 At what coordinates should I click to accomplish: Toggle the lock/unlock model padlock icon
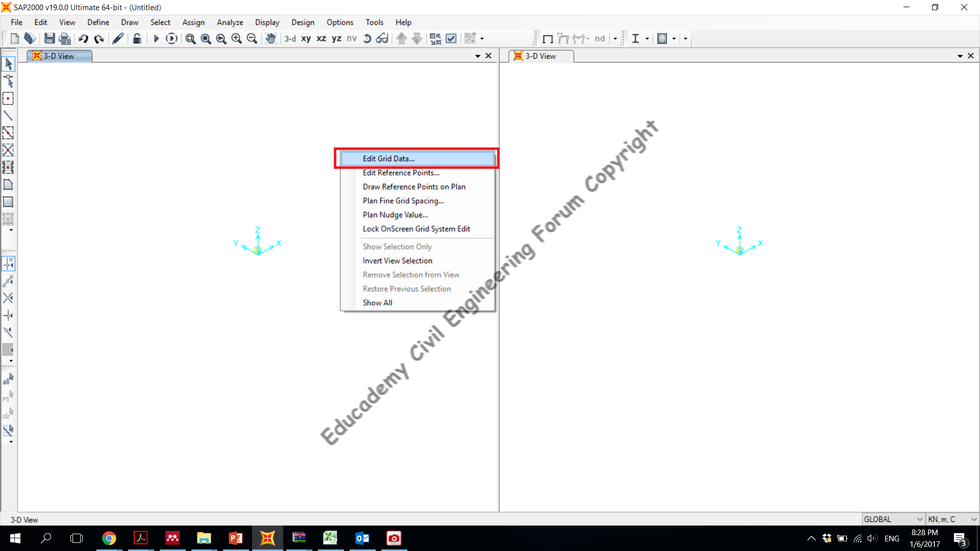[x=137, y=38]
